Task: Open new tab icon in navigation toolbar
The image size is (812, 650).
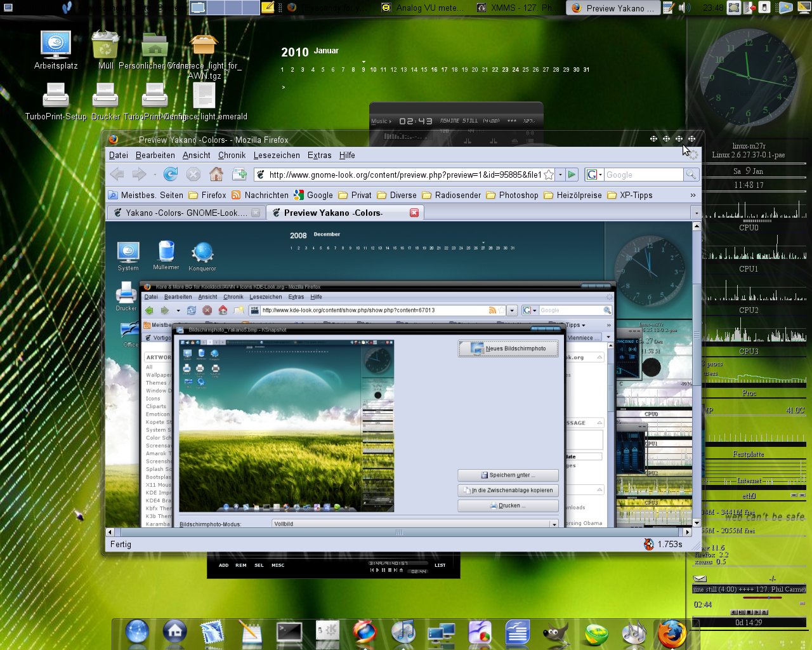Action: click(239, 174)
